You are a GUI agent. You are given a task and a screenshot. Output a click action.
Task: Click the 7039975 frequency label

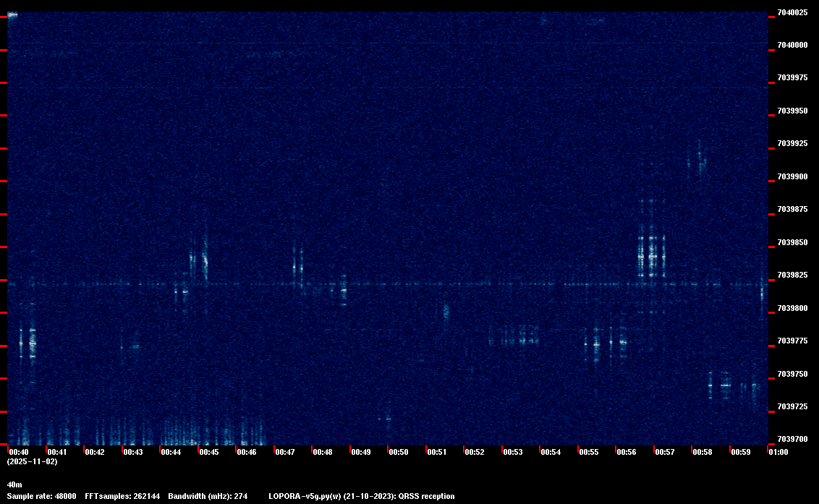point(792,78)
